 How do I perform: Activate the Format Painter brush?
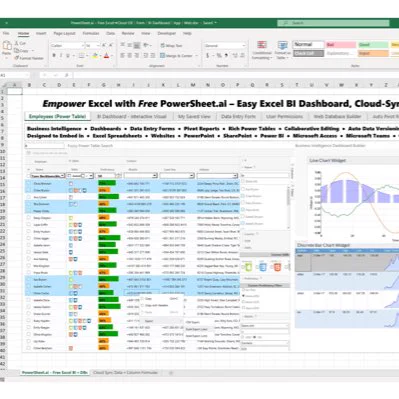click(17, 58)
